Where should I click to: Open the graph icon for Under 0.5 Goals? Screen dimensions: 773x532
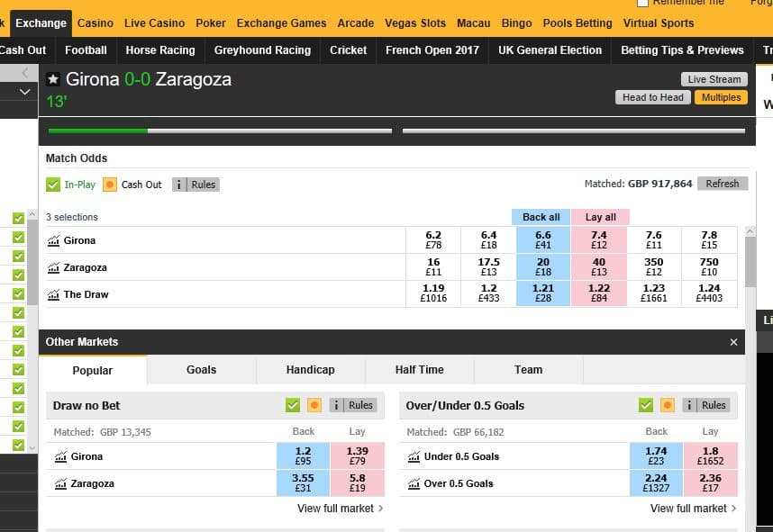point(414,456)
